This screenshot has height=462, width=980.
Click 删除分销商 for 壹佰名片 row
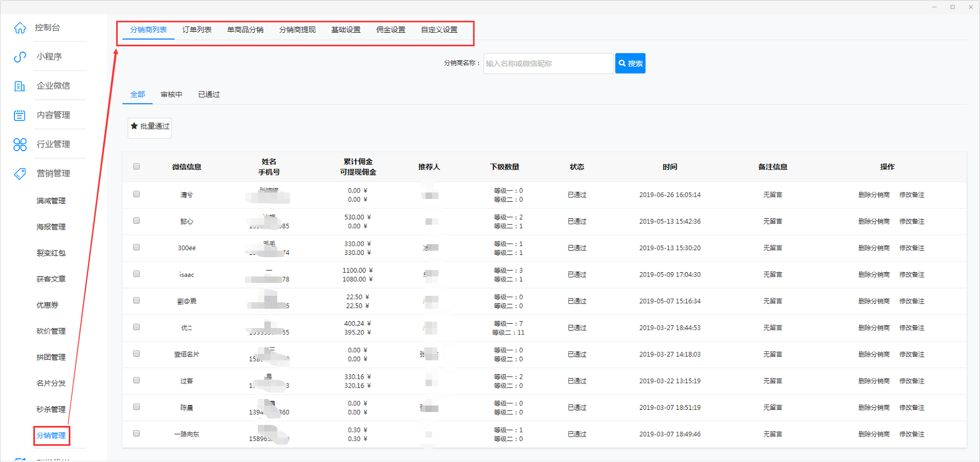click(x=874, y=354)
